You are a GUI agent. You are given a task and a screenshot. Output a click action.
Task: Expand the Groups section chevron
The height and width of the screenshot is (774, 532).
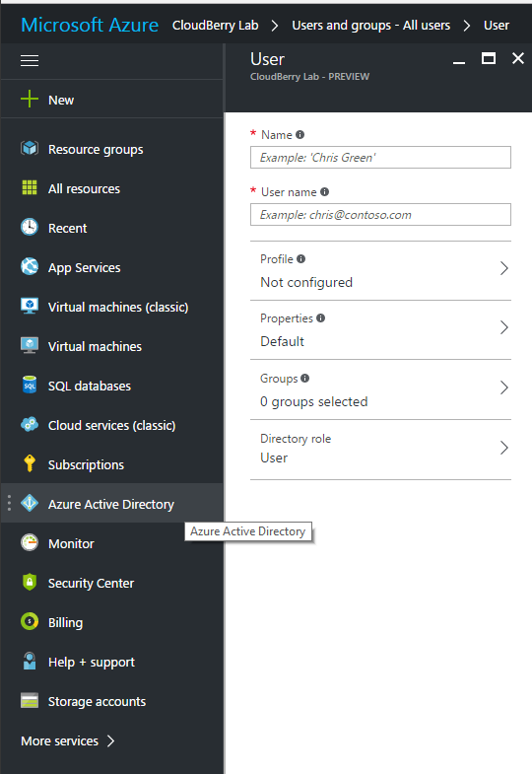[x=503, y=388]
